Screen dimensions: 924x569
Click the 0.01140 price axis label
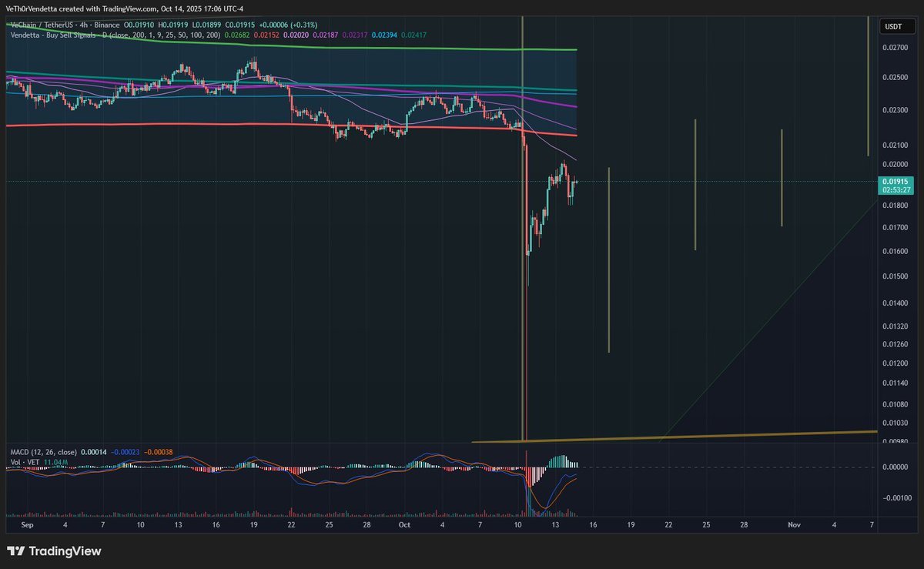point(895,382)
